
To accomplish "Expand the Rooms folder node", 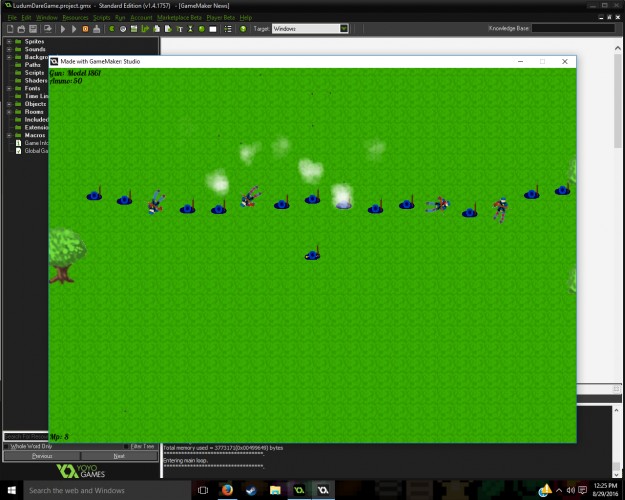I will tap(9, 112).
